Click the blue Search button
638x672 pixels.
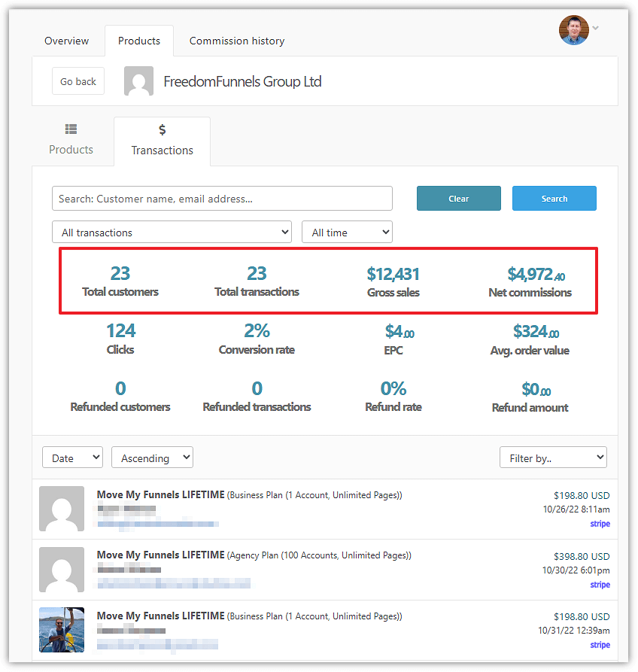coord(554,198)
